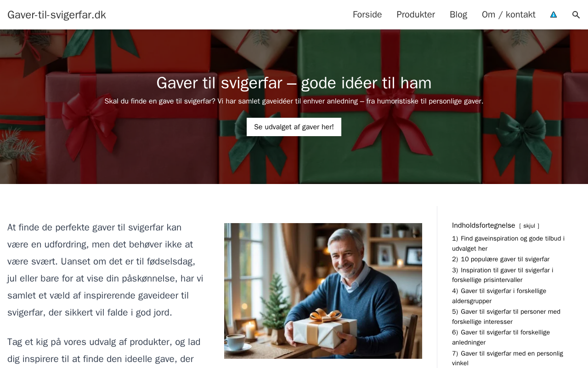Jump to 10 populære gaver til svigerfar
The width and height of the screenshot is (588, 368).
[x=501, y=259]
